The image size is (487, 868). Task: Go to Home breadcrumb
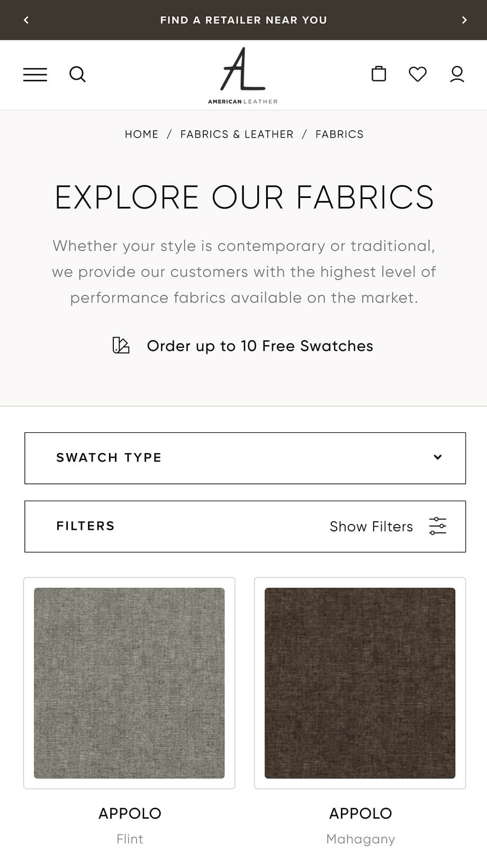pyautogui.click(x=141, y=134)
